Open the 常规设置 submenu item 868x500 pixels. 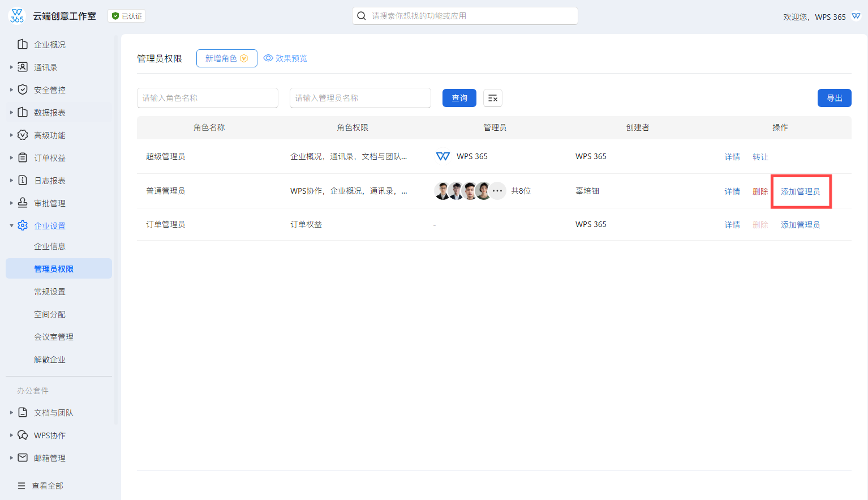(x=50, y=292)
